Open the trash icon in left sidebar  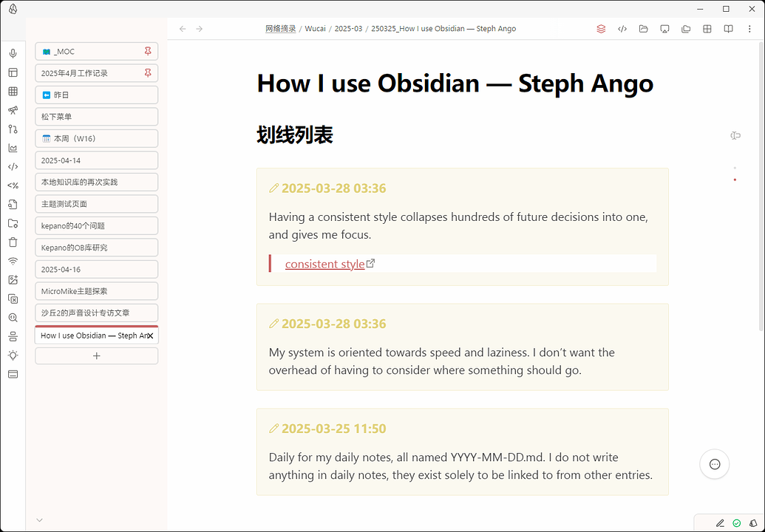(x=13, y=242)
